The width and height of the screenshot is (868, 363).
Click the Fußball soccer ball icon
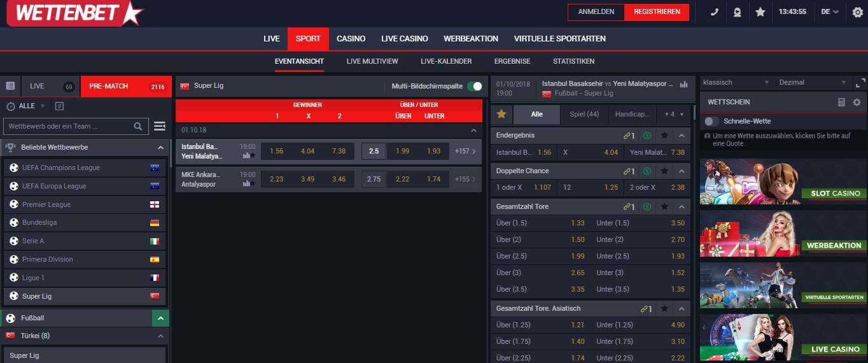point(10,318)
